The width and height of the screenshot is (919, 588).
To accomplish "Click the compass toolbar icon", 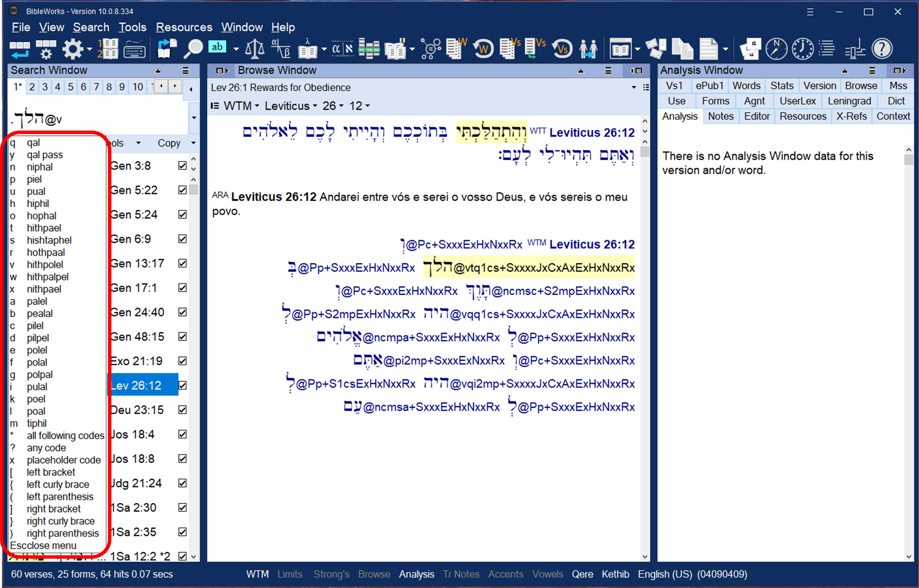I will [776, 49].
